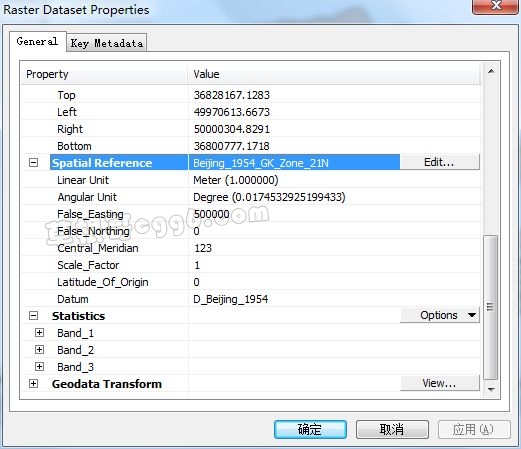Click the Left value 49970613.6673
This screenshot has width=521, height=449.
coord(231,112)
